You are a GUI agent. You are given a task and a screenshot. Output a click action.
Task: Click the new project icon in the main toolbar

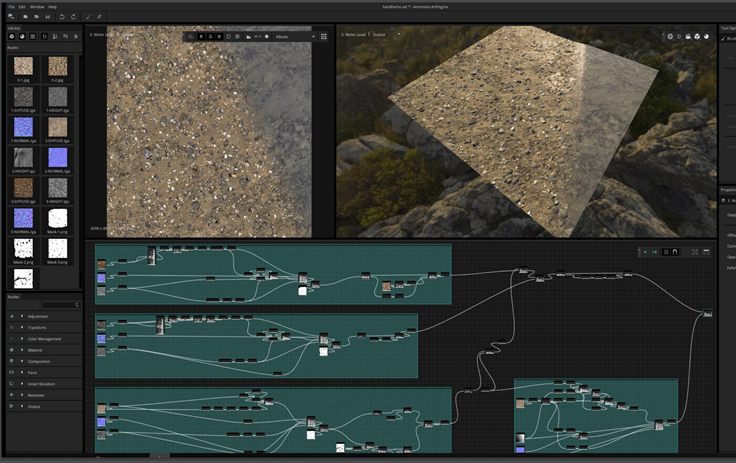[x=11, y=17]
